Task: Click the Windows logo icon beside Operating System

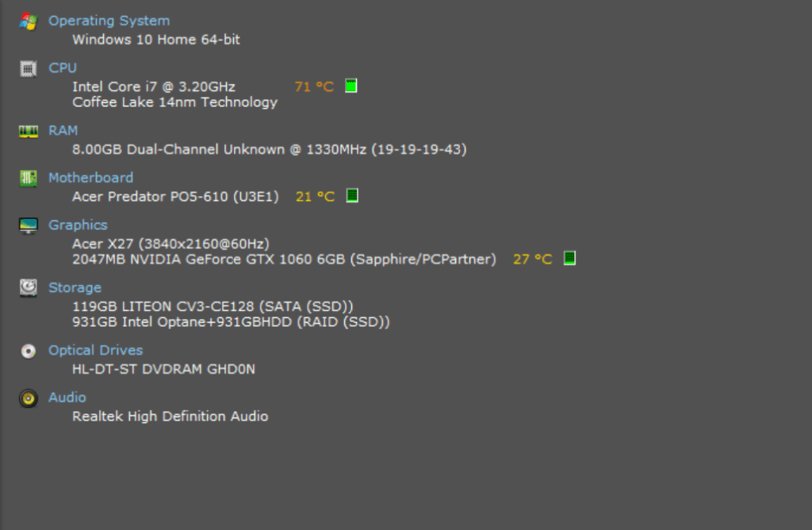Action: click(x=29, y=21)
